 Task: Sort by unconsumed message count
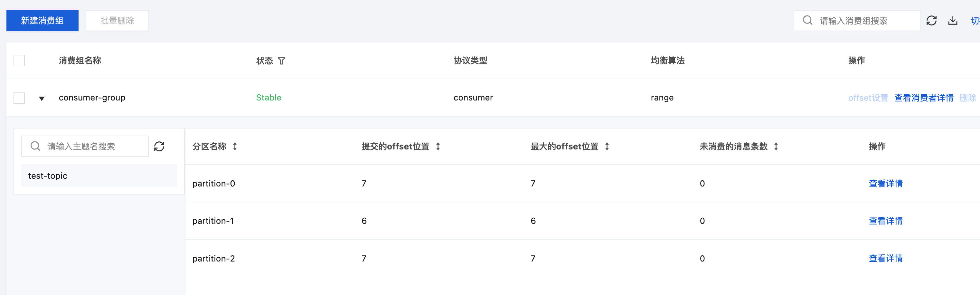coord(776,146)
